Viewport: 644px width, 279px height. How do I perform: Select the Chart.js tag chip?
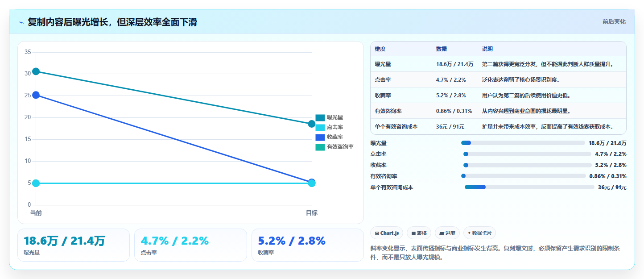[387, 233]
